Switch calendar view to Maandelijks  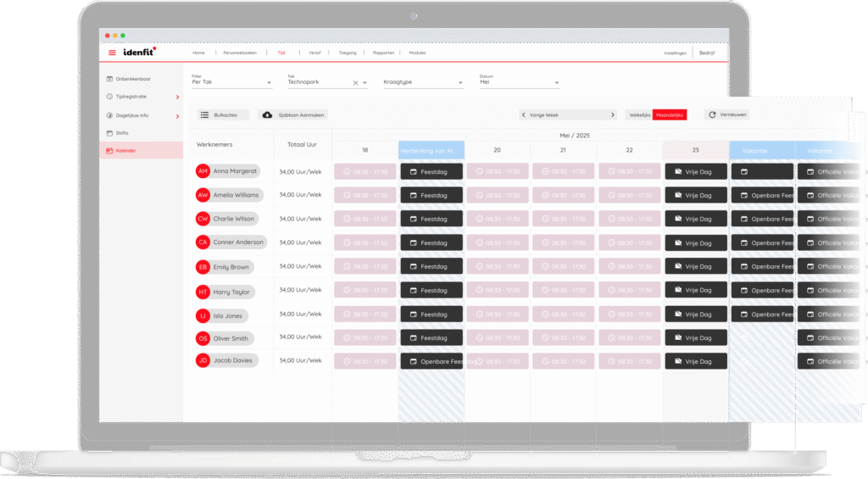coord(670,114)
